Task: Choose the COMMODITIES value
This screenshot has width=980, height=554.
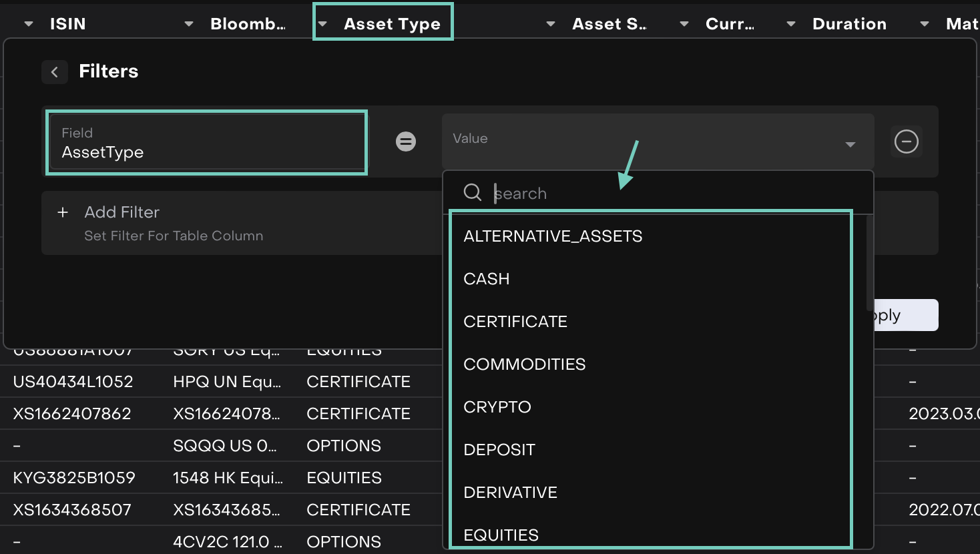Action: 524,364
